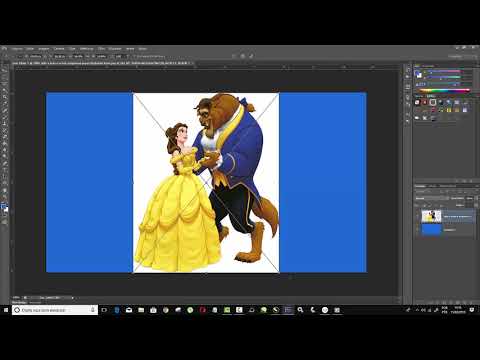480x360 pixels.
Task: Click the zoom percentage field in status bar
Action: click(x=17, y=297)
